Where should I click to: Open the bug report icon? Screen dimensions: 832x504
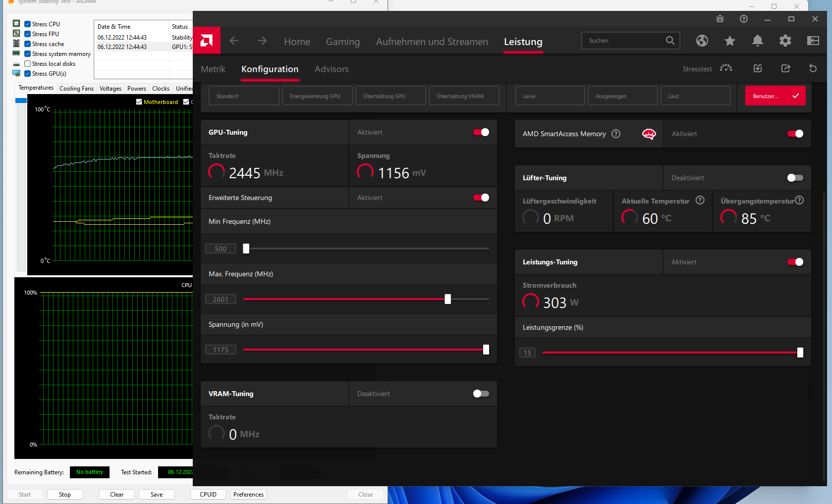(x=720, y=19)
